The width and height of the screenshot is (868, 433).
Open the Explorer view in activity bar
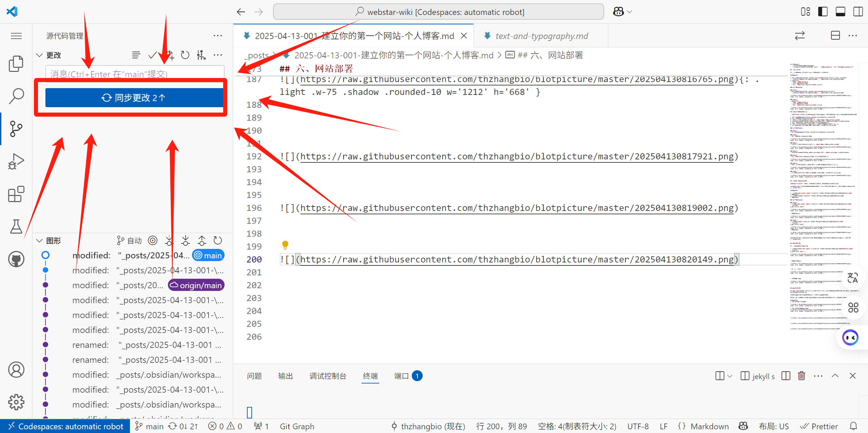tap(16, 63)
